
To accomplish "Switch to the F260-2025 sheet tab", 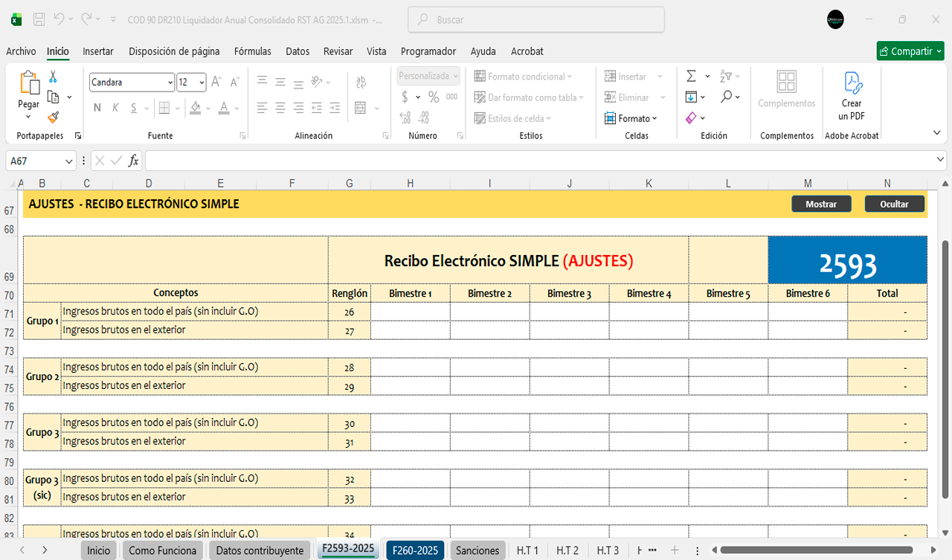I will [414, 550].
